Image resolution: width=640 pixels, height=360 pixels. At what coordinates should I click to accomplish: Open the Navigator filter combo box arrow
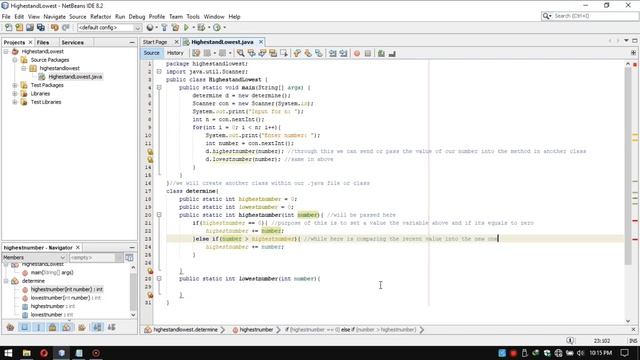coord(119,258)
